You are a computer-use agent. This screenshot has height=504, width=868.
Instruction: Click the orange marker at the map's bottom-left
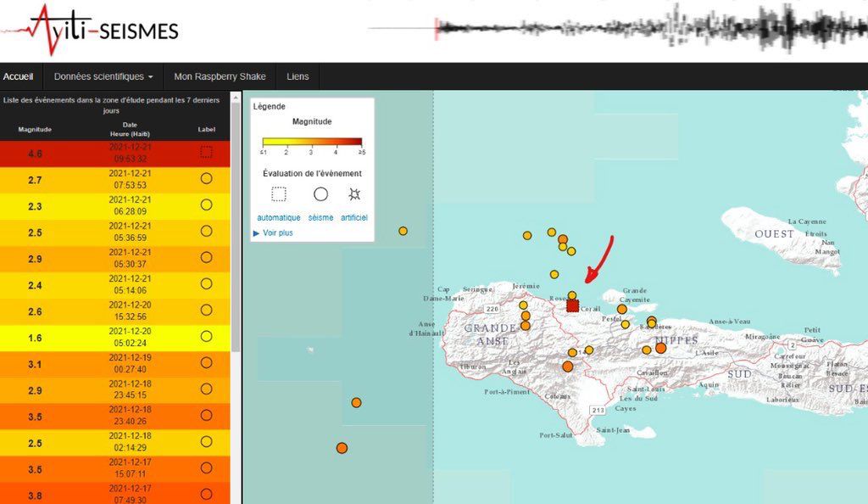tap(342, 448)
